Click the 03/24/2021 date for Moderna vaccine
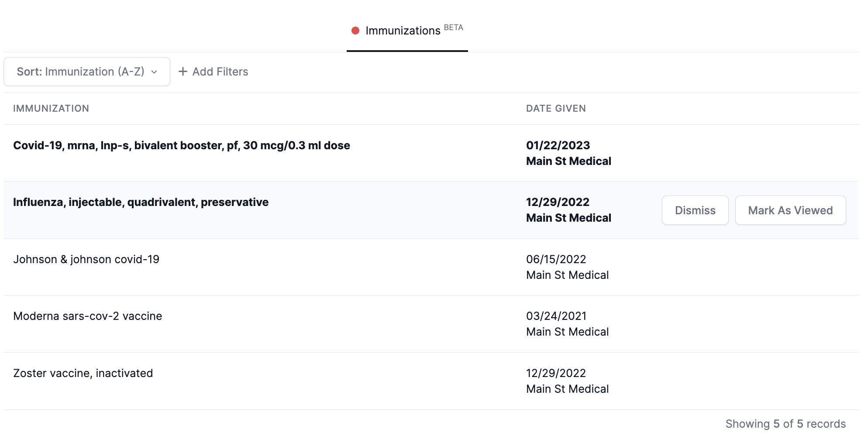 pyautogui.click(x=556, y=316)
